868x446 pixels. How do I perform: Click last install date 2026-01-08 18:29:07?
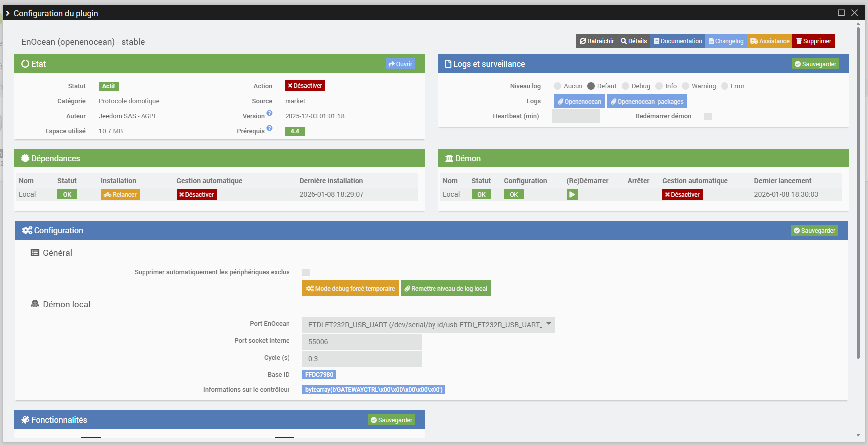click(x=331, y=195)
